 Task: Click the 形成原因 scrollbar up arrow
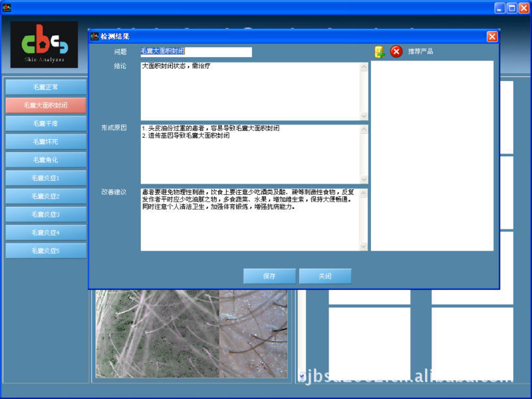pyautogui.click(x=364, y=128)
